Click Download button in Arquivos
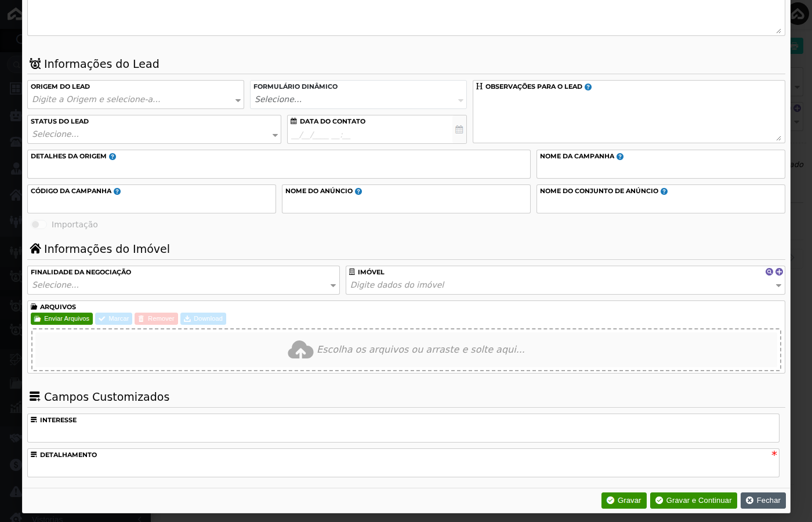The width and height of the screenshot is (812, 522). coord(203,319)
